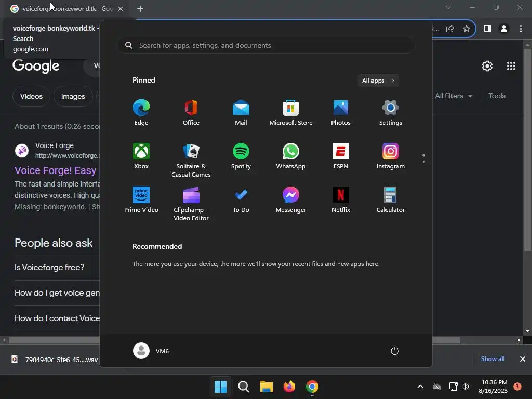Click Chrome's tab search chevron
532x399 pixels.
click(x=448, y=7)
